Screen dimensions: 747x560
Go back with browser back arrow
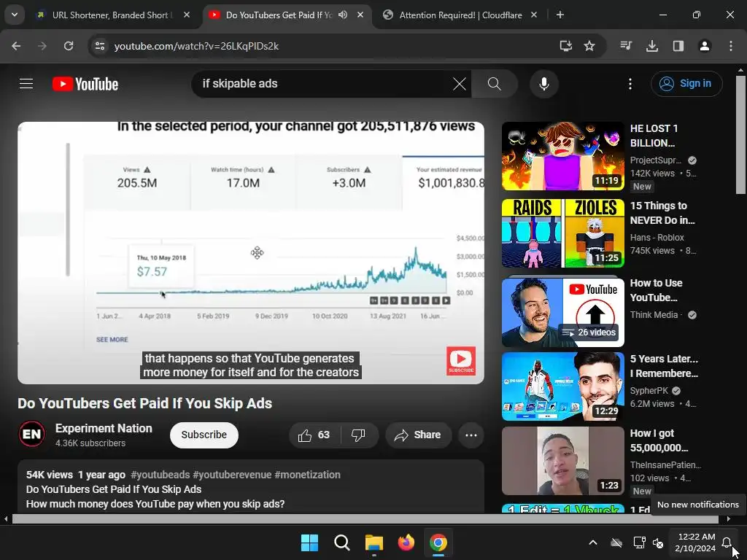tap(16, 46)
